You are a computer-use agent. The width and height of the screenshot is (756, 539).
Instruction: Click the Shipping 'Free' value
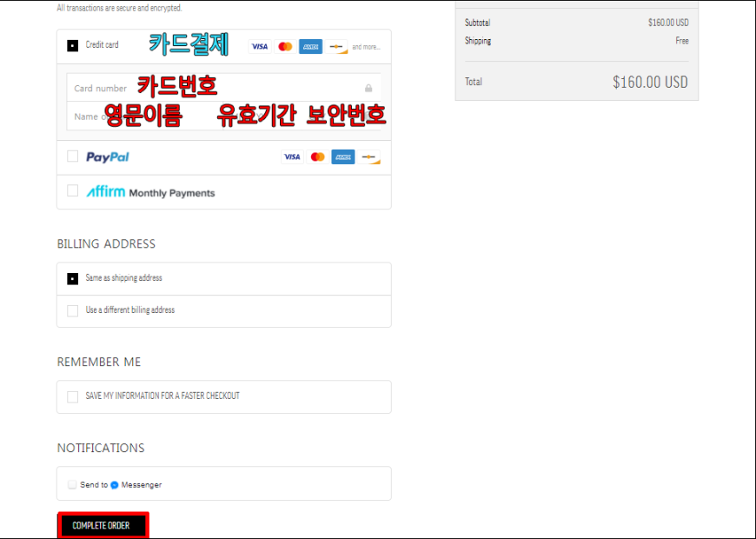[x=682, y=41]
